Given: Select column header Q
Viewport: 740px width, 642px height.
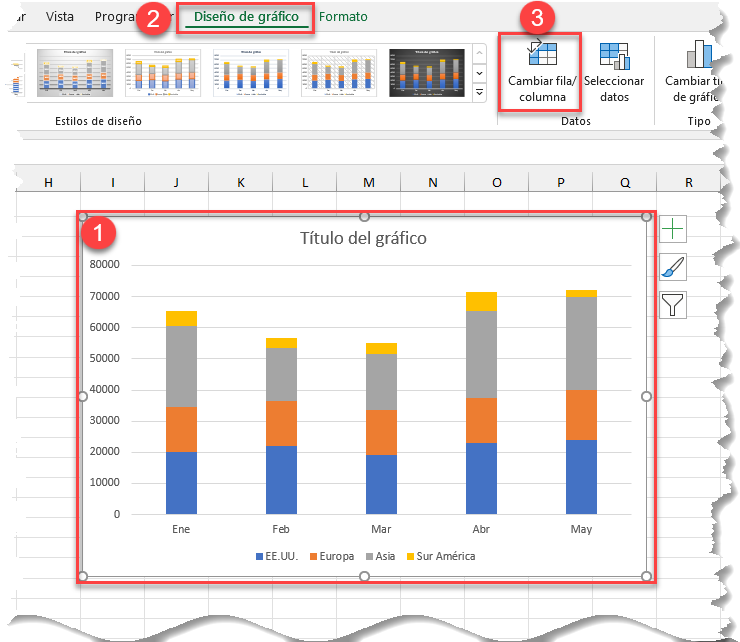Looking at the screenshot, I should point(624,183).
